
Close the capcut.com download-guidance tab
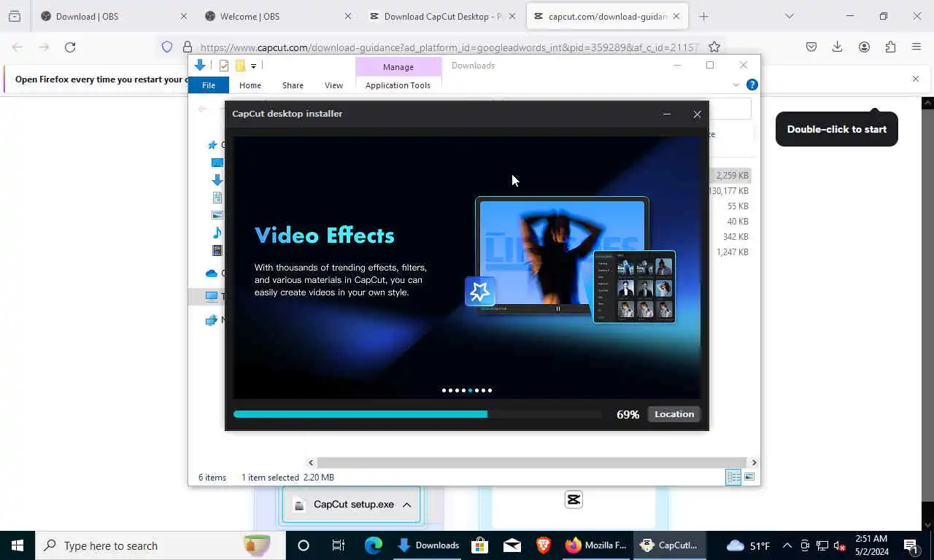[x=676, y=16]
